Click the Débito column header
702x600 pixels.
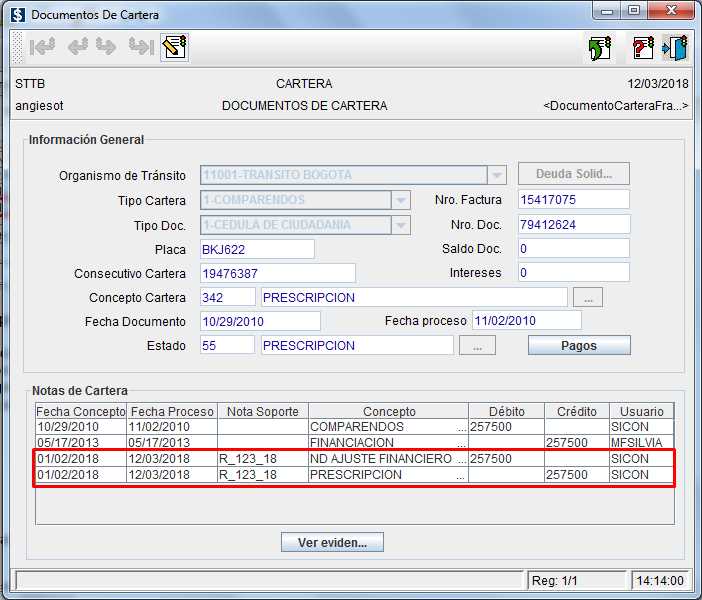(x=506, y=411)
